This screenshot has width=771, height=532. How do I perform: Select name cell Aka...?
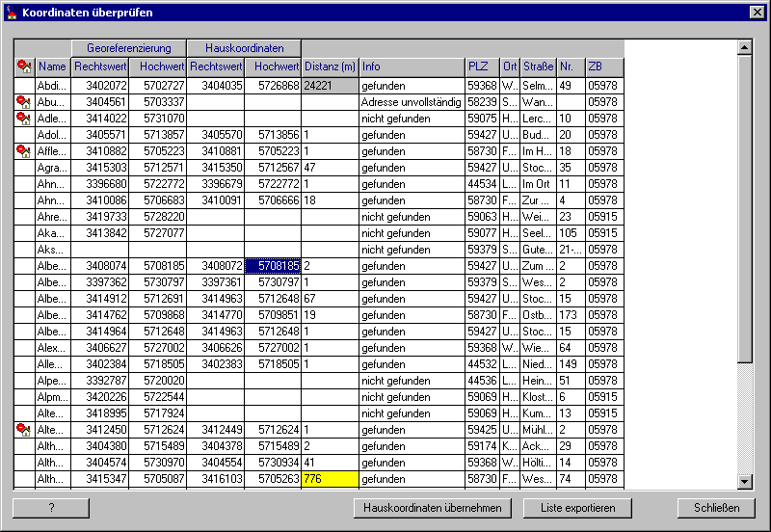53,233
